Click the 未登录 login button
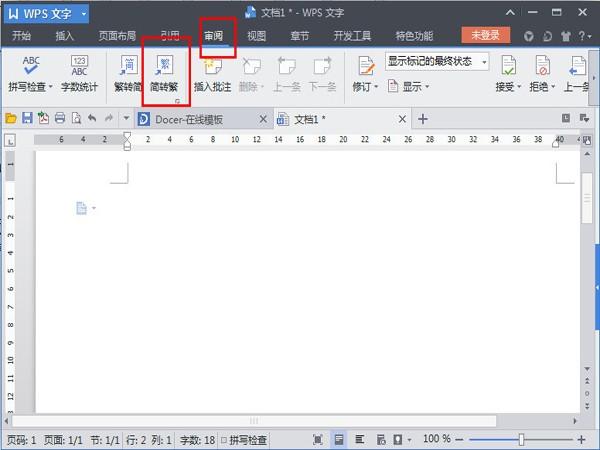Image resolution: width=600 pixels, height=450 pixels. (x=486, y=35)
